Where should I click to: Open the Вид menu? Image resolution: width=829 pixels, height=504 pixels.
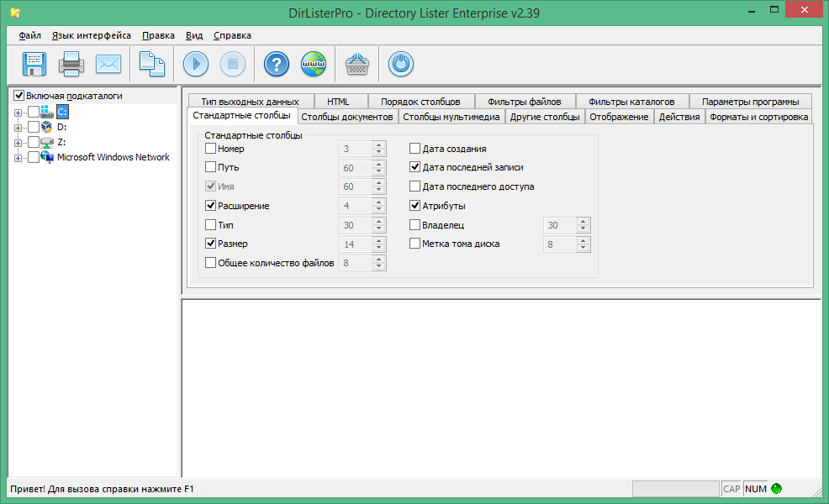(194, 35)
